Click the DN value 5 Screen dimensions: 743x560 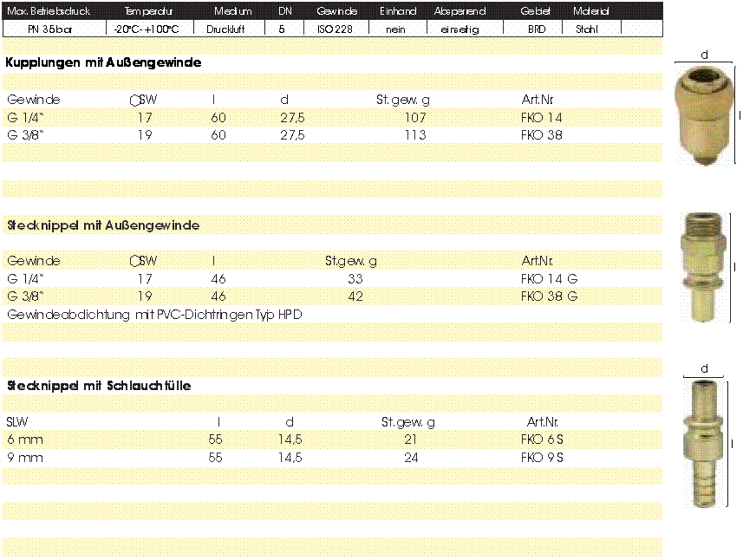[x=282, y=29]
